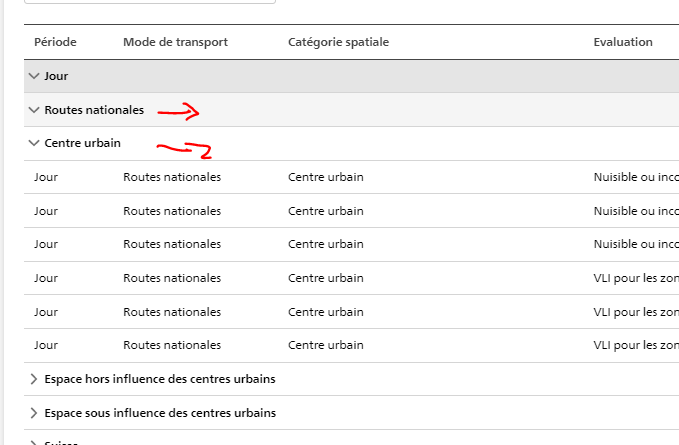Collapse the Routes nationales group chevron
The height and width of the screenshot is (445, 679).
(x=34, y=110)
